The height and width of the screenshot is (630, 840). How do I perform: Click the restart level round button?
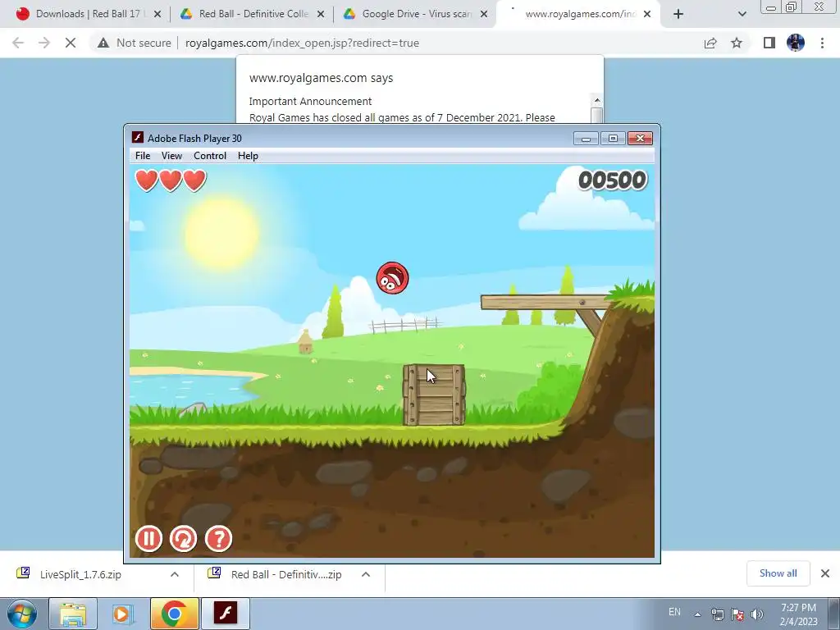point(183,538)
